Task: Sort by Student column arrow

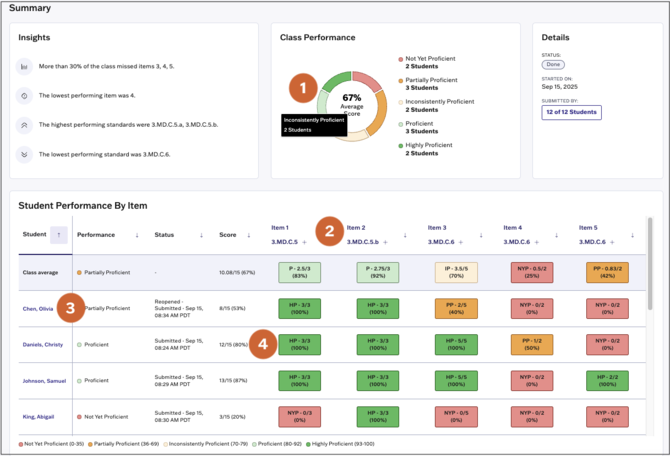Action: tap(59, 235)
